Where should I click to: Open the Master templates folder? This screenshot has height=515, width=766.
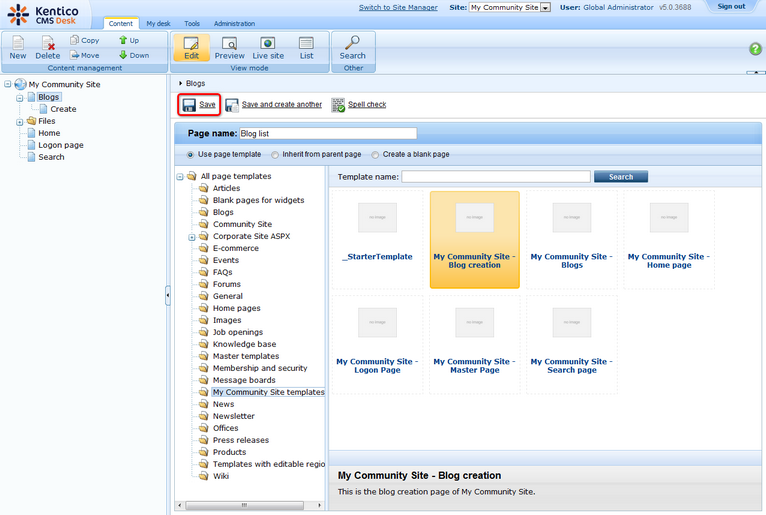(x=246, y=356)
